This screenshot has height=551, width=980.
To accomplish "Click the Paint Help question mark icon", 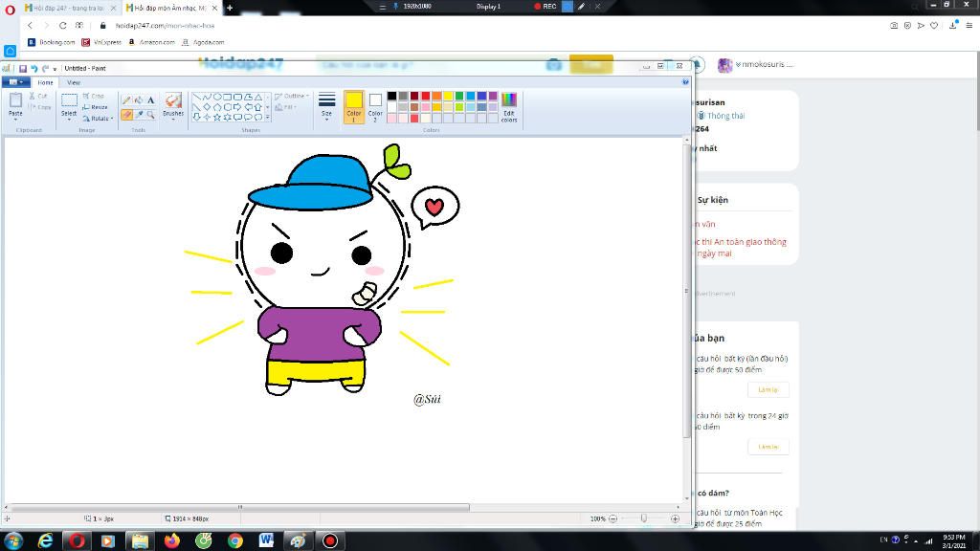I will [685, 82].
